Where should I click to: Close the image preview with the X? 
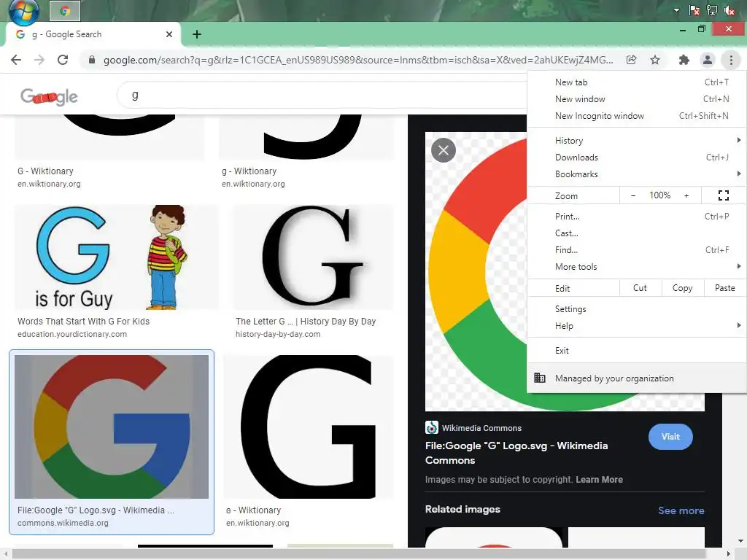tap(444, 150)
